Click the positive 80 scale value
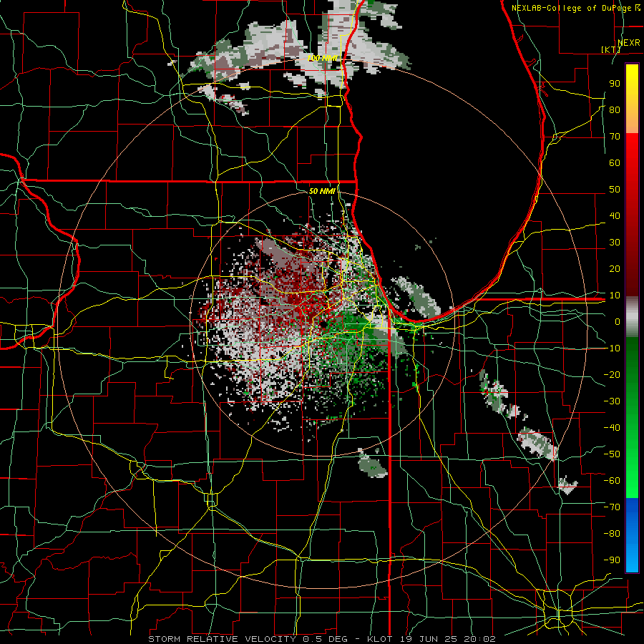 (615, 109)
